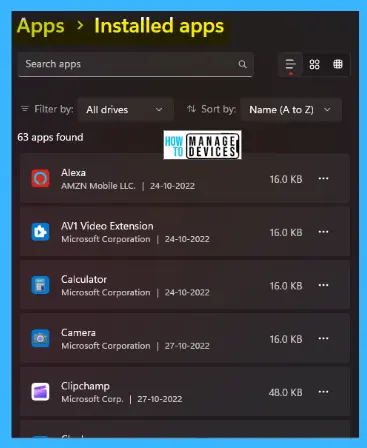
Task: Go back to Apps breadcrumb
Action: [x=41, y=27]
